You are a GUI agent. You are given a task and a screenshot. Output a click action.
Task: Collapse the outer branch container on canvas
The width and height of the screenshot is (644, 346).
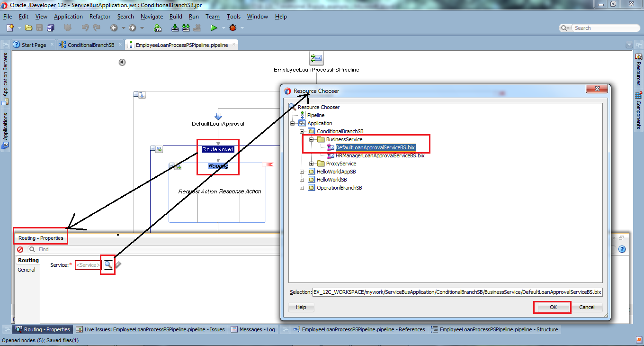[136, 94]
